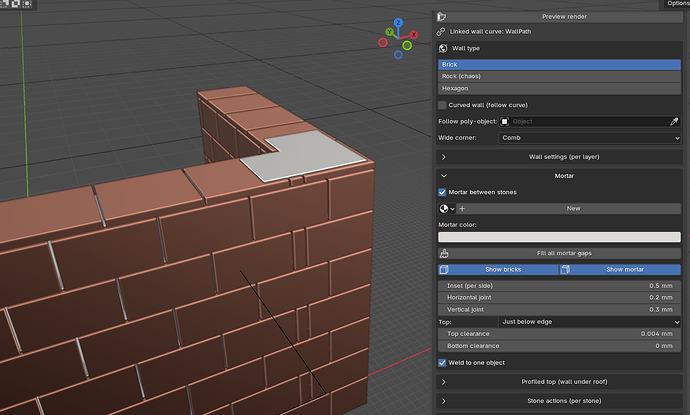Select the Brick wall type

(559, 65)
